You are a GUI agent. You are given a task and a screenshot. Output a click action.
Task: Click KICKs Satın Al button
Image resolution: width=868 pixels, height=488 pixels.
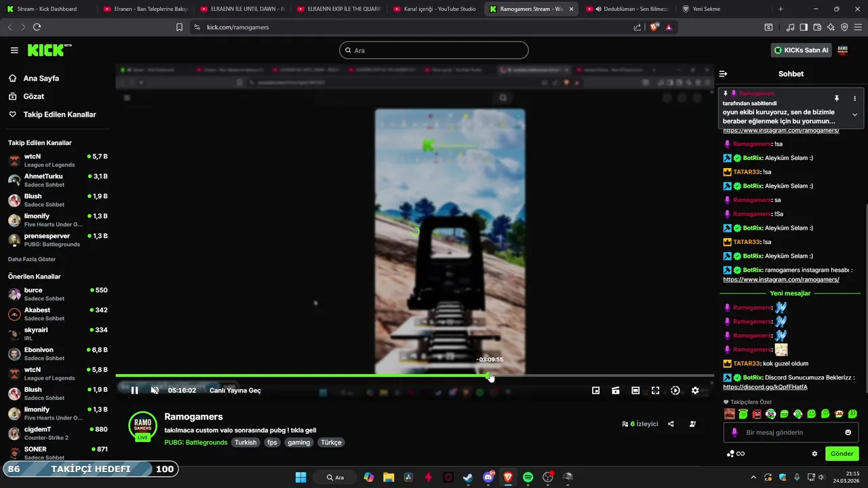tap(802, 50)
